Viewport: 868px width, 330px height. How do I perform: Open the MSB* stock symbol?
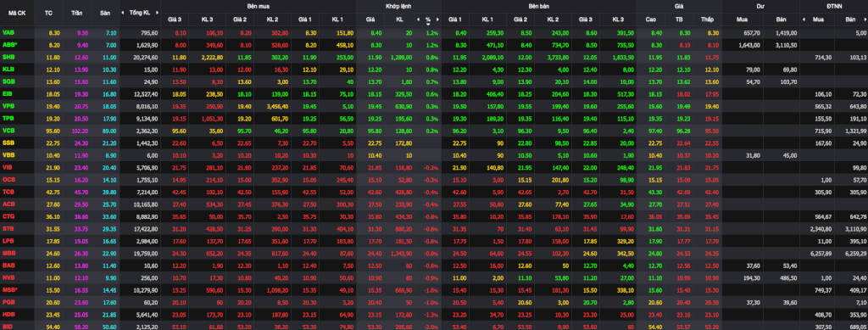(x=9, y=289)
